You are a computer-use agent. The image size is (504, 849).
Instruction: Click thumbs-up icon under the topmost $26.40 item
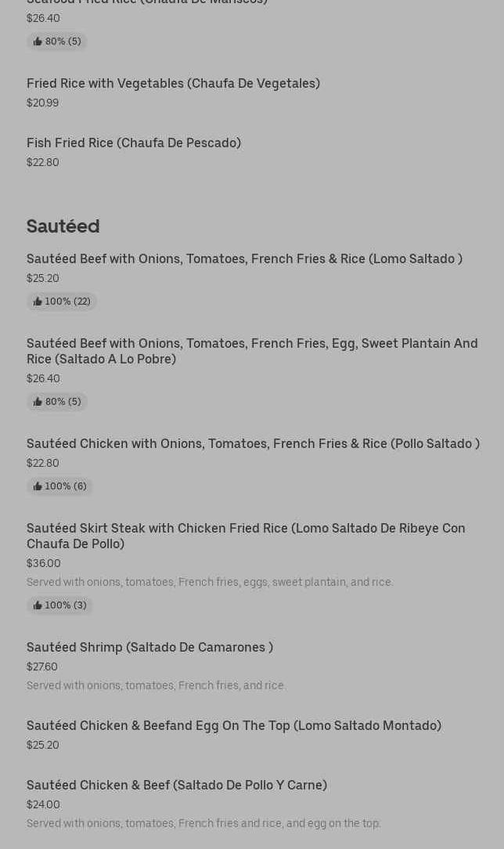[x=38, y=42]
